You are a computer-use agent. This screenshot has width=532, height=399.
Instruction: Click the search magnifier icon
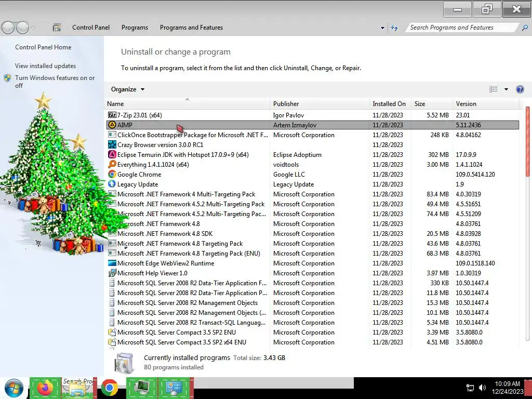pos(525,28)
